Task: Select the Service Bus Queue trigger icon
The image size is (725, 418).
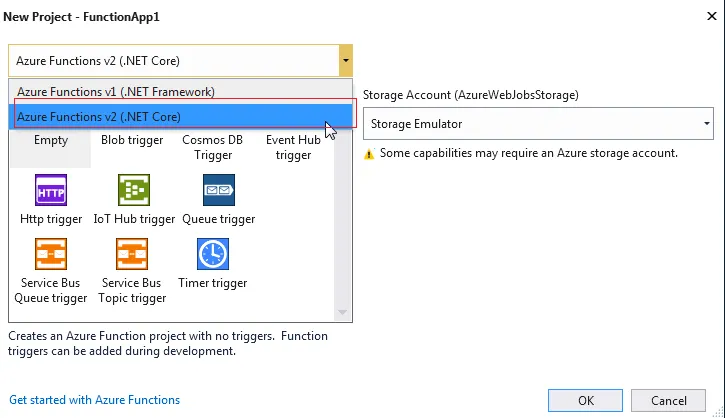Action: (x=51, y=254)
